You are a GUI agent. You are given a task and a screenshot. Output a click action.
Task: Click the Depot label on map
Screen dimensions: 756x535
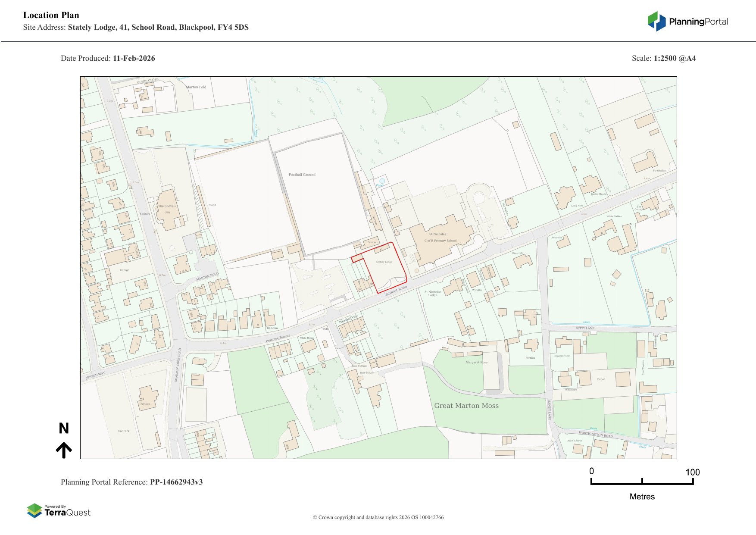[x=600, y=379]
